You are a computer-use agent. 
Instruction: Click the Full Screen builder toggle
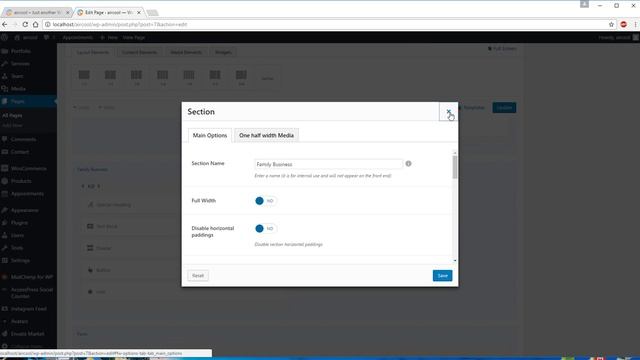click(502, 49)
